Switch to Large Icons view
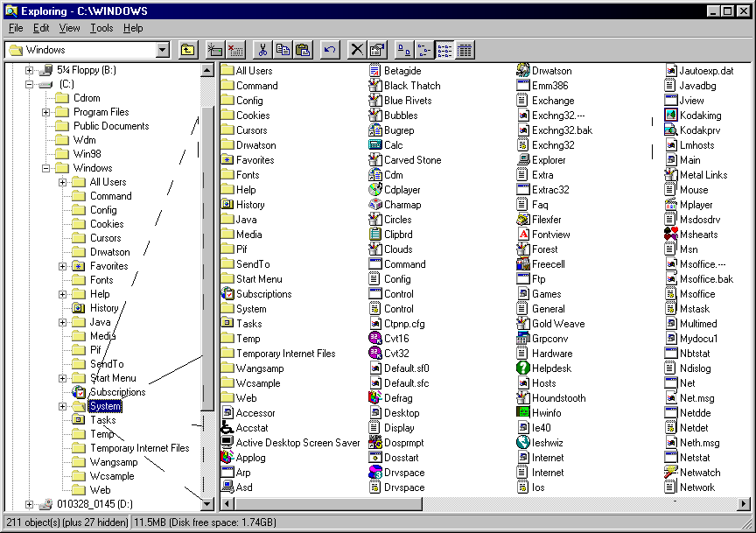Screen dimensions: 756x533 point(403,50)
